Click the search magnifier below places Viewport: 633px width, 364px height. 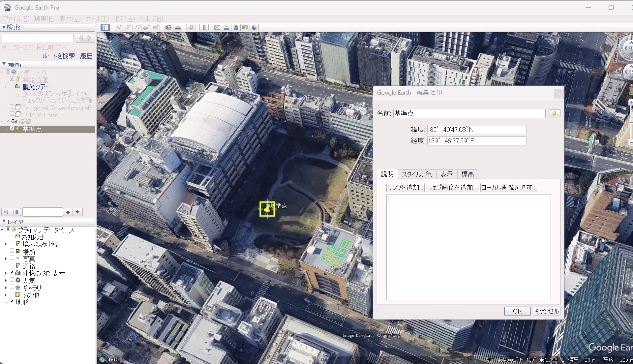click(6, 212)
